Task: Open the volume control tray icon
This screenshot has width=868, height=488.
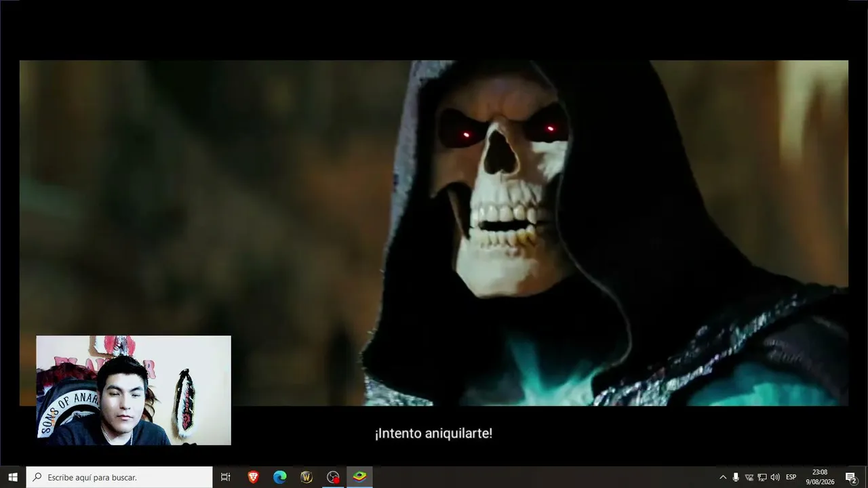Action: coord(775,477)
